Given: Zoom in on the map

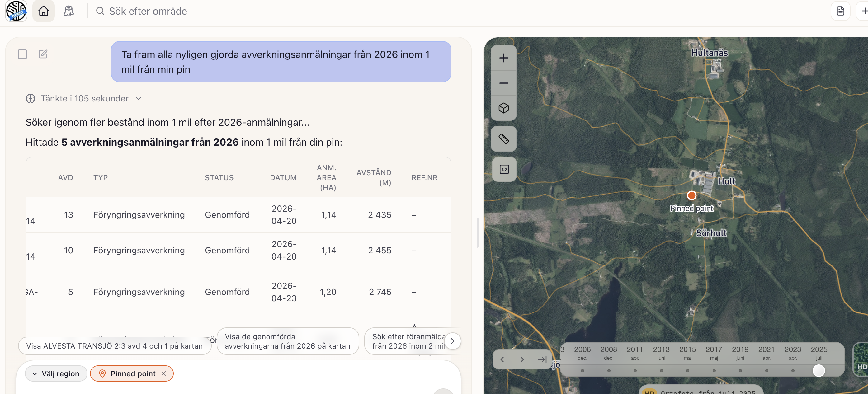Looking at the screenshot, I should pyautogui.click(x=503, y=58).
